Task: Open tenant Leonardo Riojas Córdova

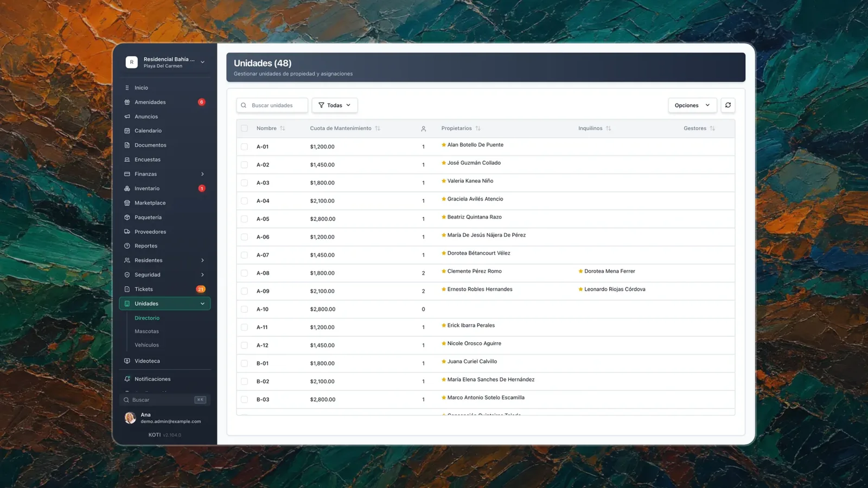Action: (615, 289)
